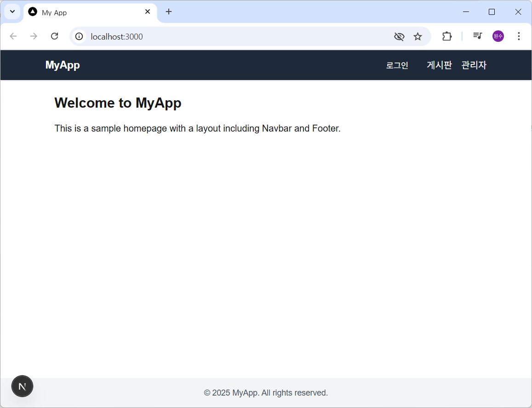Go forward to the next page
532x408 pixels.
34,36
